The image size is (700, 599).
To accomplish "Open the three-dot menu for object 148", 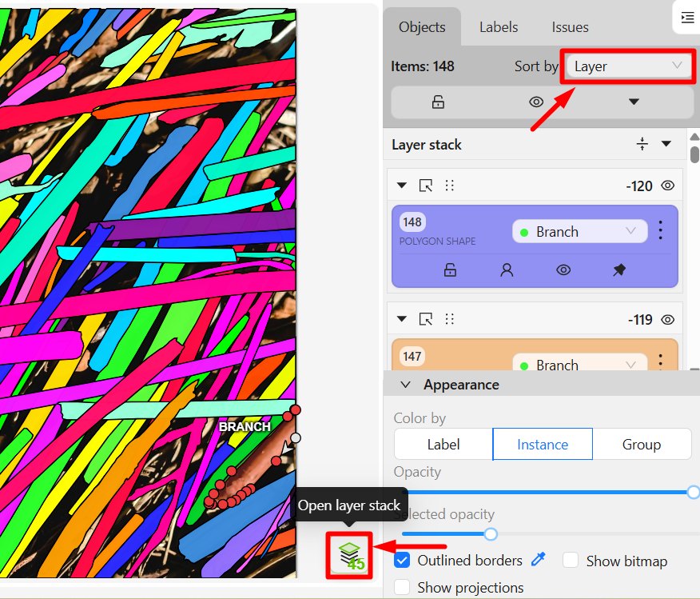I will [x=660, y=230].
